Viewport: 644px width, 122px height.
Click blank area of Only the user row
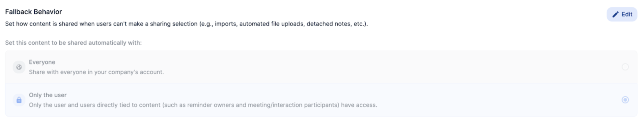(504, 100)
